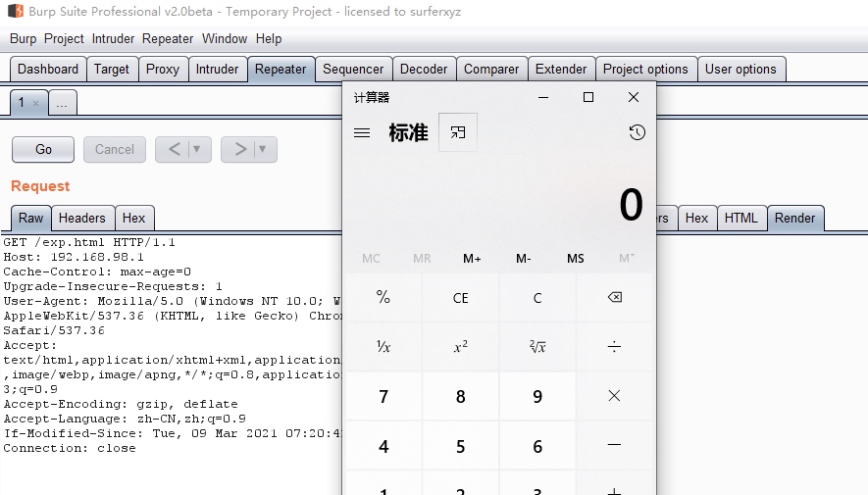The width and height of the screenshot is (868, 495).
Task: Open the Project menu in the menu bar
Action: pyautogui.click(x=64, y=38)
